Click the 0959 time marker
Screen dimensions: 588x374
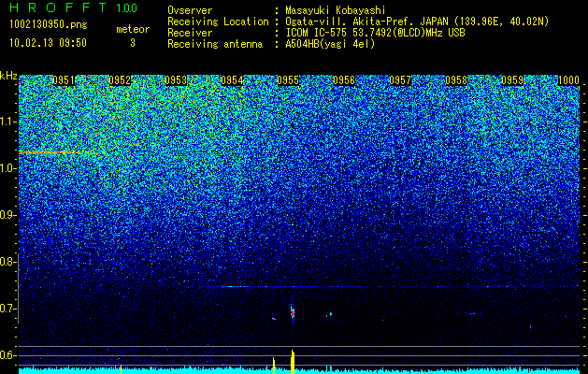pyautogui.click(x=512, y=80)
